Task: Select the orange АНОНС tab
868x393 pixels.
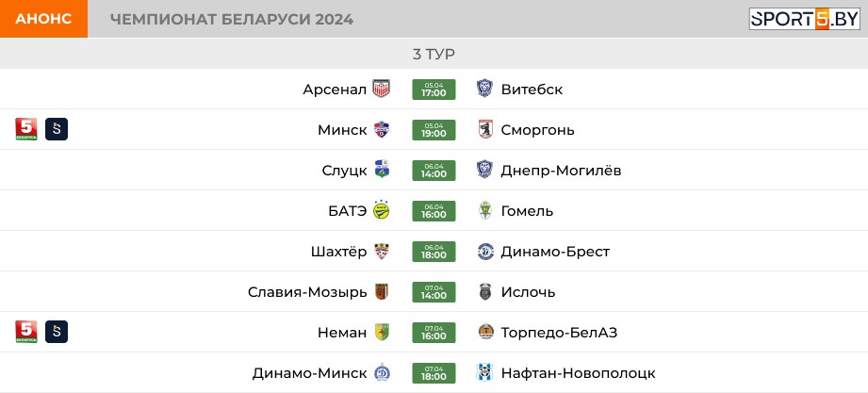Action: tap(43, 19)
